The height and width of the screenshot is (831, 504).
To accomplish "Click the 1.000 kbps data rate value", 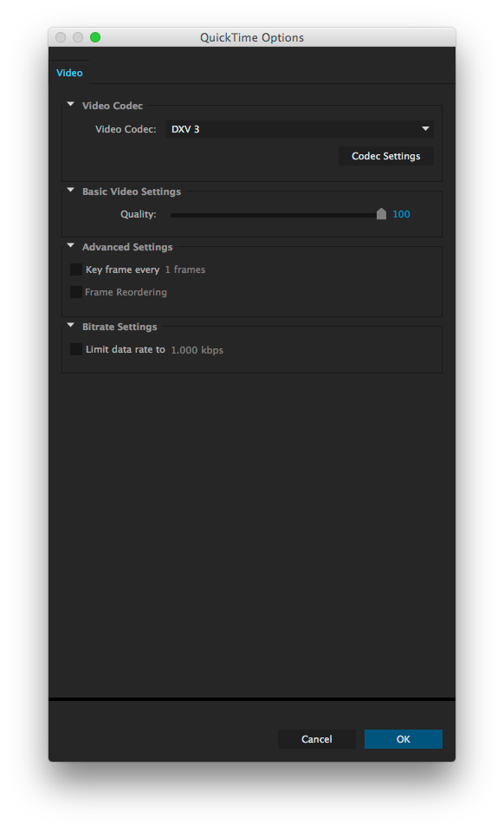I will tap(197, 350).
